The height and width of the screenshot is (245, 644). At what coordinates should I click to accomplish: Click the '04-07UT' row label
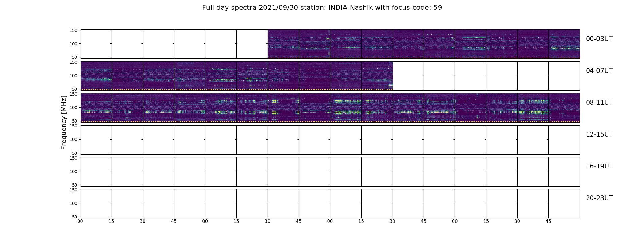(x=599, y=71)
